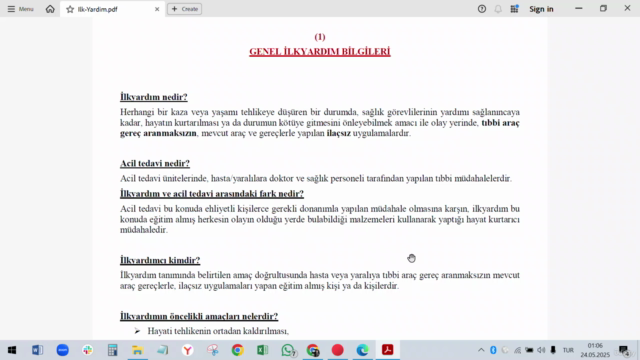Open Snipping Tool from the taskbar
The image size is (640, 360).
(x=213, y=350)
